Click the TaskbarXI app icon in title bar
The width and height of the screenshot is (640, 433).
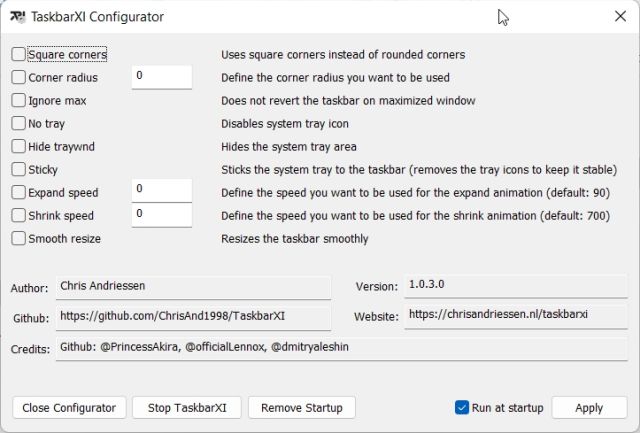coord(18,17)
